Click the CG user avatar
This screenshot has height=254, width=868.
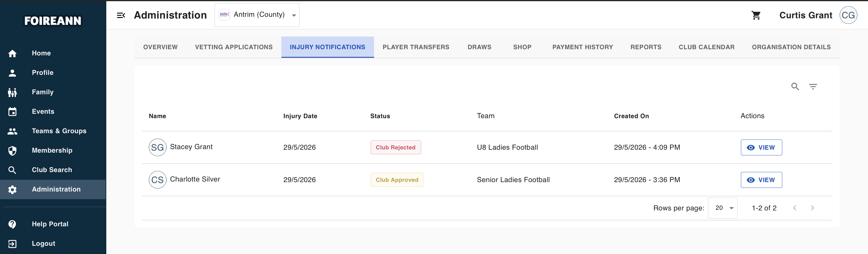click(848, 15)
